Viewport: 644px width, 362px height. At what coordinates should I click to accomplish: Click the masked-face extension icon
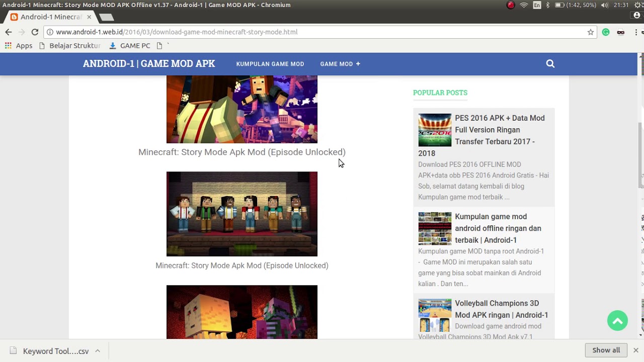pos(621,32)
